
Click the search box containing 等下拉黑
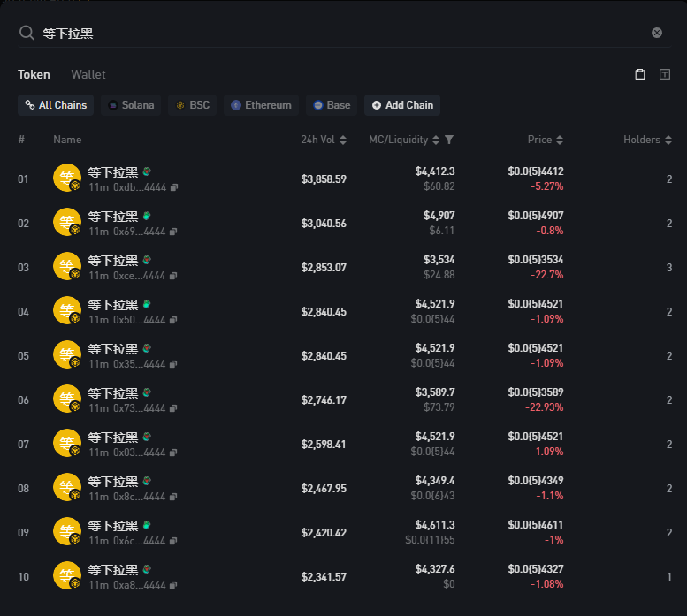(x=344, y=34)
